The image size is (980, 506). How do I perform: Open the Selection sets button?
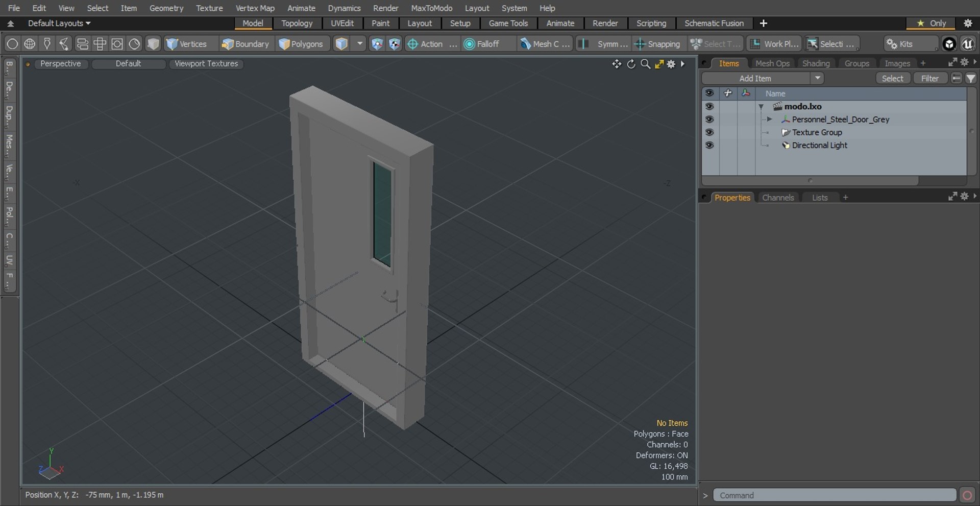point(832,44)
